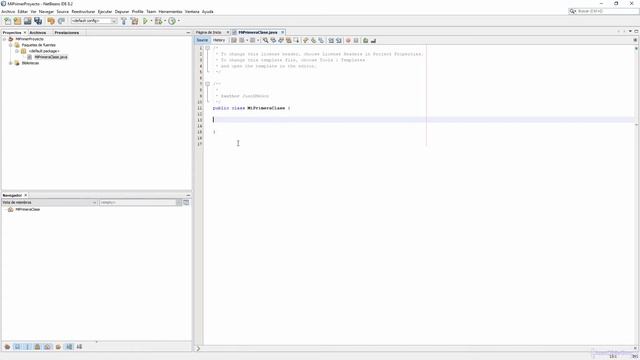The width and height of the screenshot is (640, 360).
Task: Click the Find Next Occurrence icon
Action: pos(281,40)
